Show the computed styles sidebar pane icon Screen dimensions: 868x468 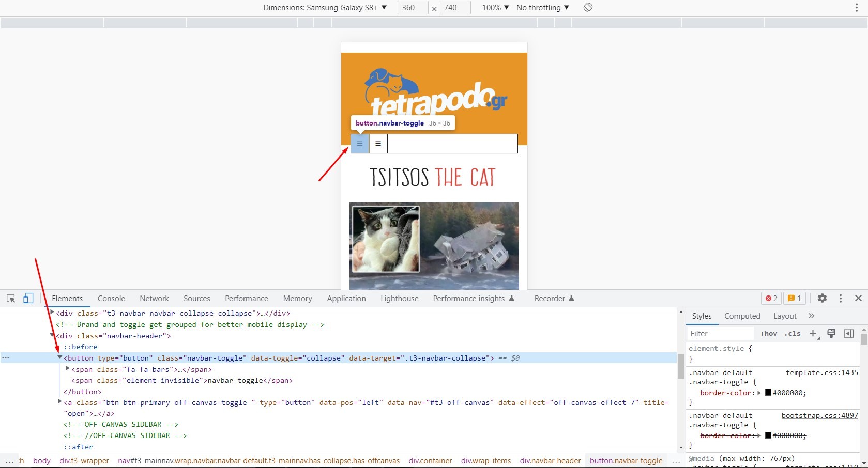tap(848, 334)
